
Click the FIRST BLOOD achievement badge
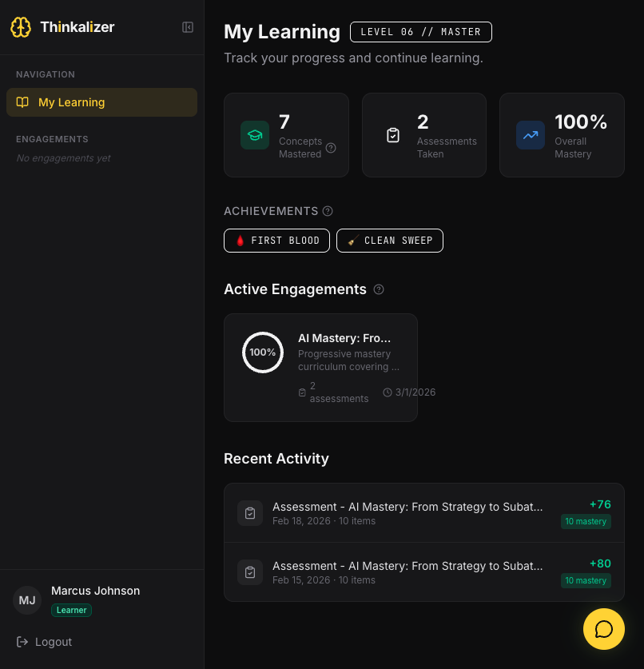coord(276,241)
